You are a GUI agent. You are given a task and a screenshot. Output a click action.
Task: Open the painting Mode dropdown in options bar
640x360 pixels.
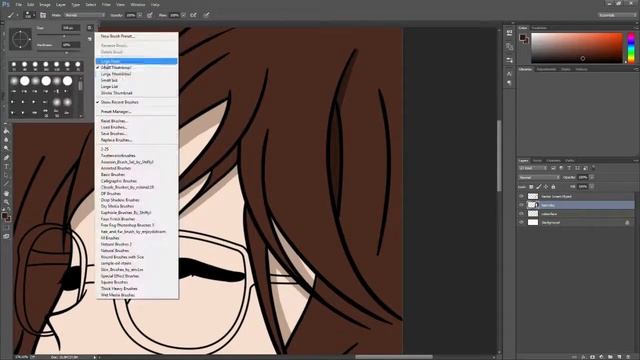(x=84, y=15)
